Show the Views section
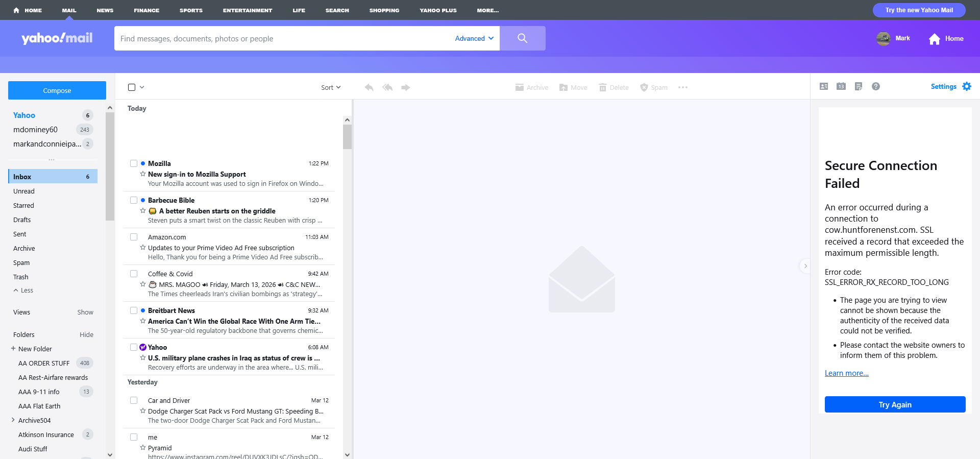980x459 pixels. pyautogui.click(x=85, y=312)
